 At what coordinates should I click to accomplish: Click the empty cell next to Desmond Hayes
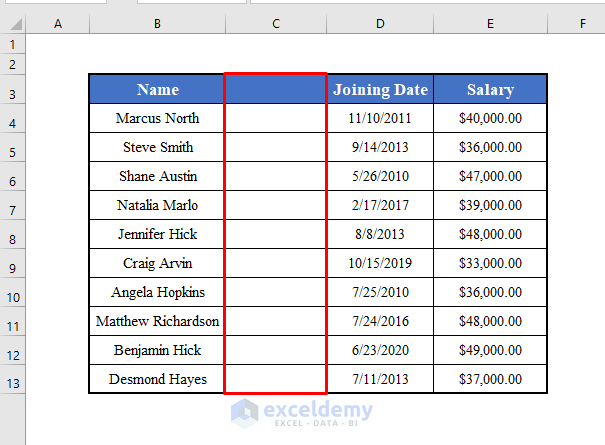point(276,379)
